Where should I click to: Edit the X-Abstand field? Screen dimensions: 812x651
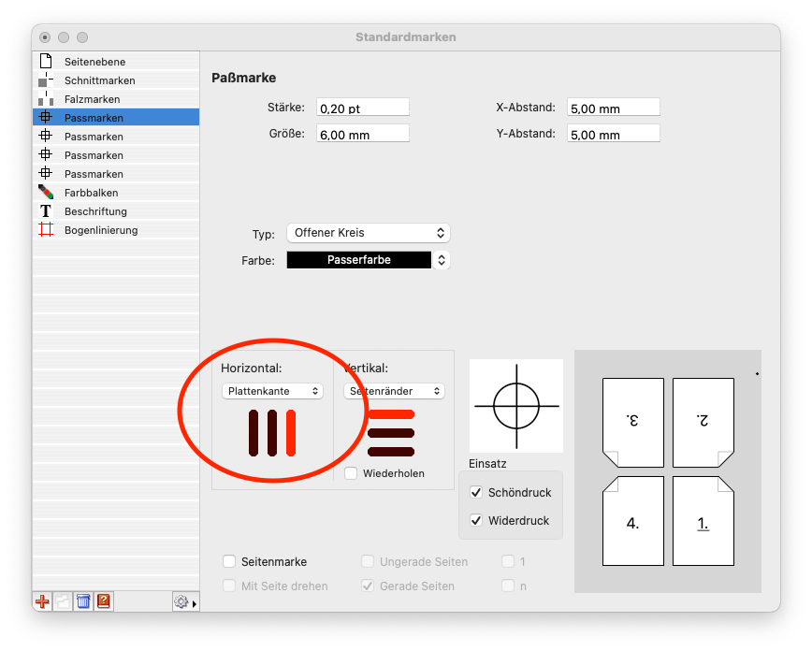(614, 108)
